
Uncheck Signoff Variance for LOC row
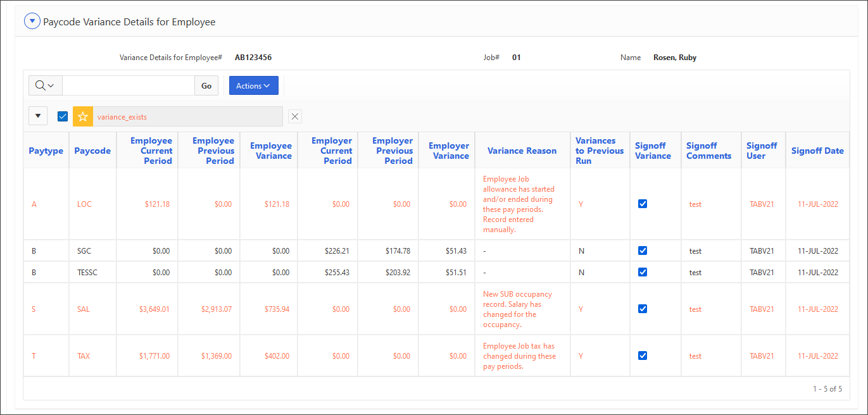[x=643, y=204]
